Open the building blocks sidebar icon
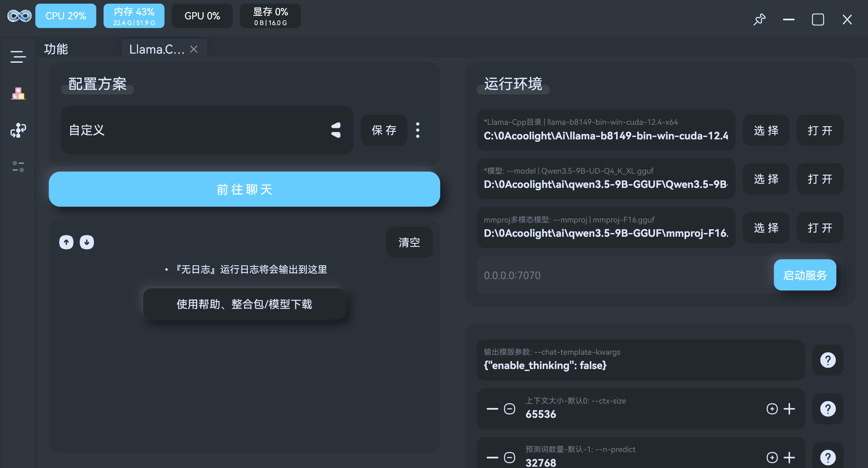868x468 pixels. pyautogui.click(x=18, y=93)
